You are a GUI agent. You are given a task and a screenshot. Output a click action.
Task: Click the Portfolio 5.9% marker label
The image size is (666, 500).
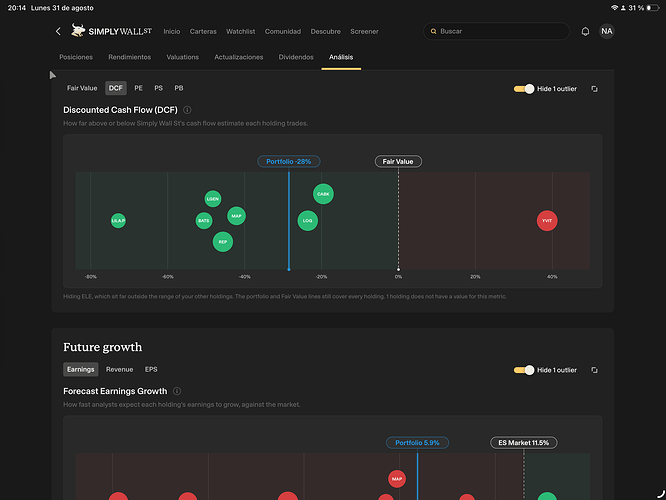click(x=418, y=443)
